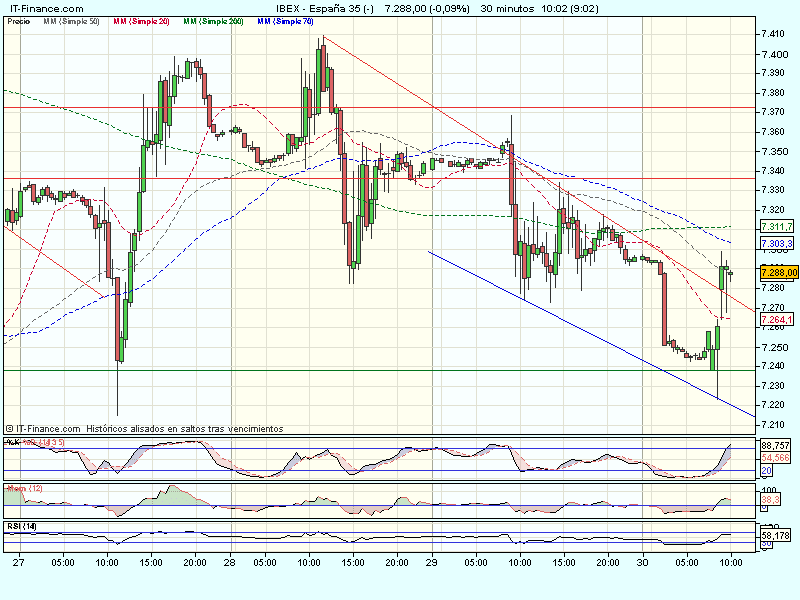Click the 7.330 price axis label
This screenshot has width=800, height=600.
tap(772, 190)
